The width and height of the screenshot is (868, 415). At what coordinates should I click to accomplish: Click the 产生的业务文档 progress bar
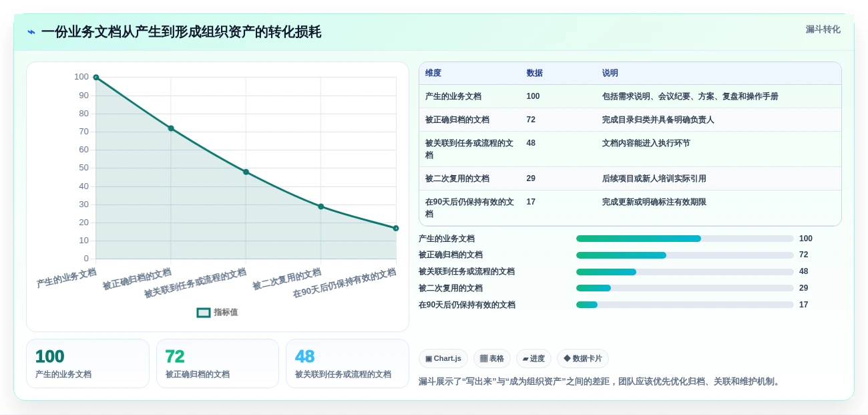[x=685, y=239]
